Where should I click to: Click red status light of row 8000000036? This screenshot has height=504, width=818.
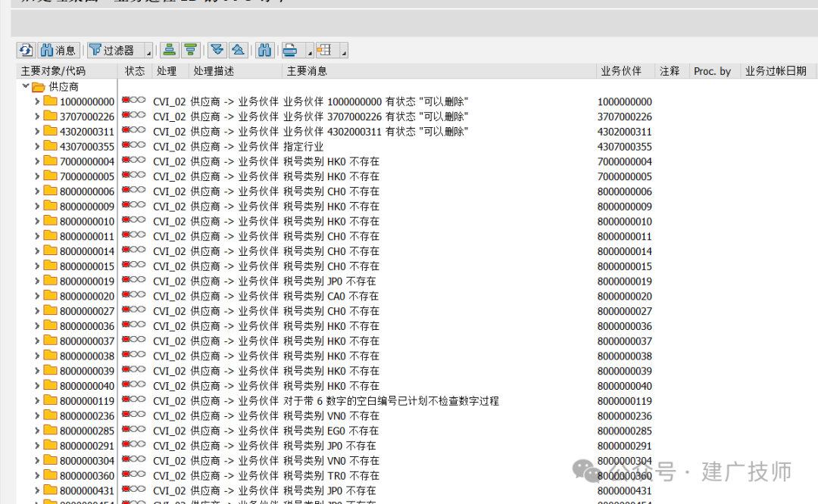click(126, 324)
